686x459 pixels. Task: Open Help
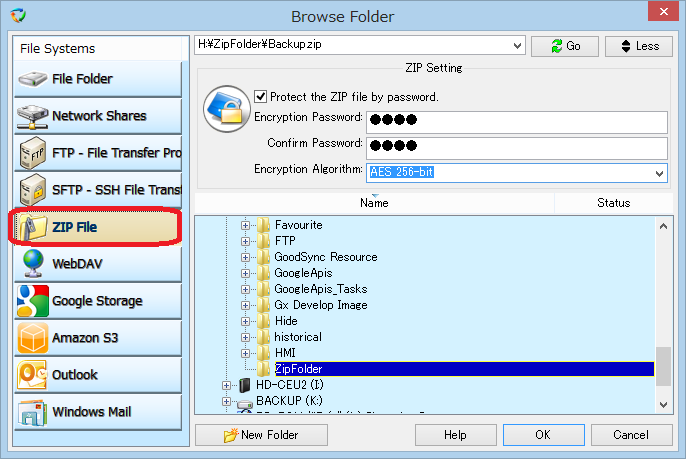[x=455, y=435]
